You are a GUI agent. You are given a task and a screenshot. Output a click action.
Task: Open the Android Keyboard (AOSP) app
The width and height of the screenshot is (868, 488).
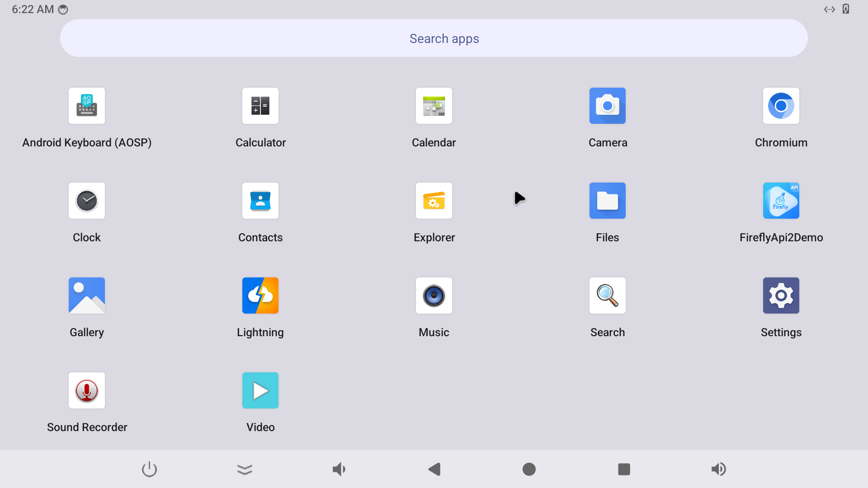click(87, 106)
